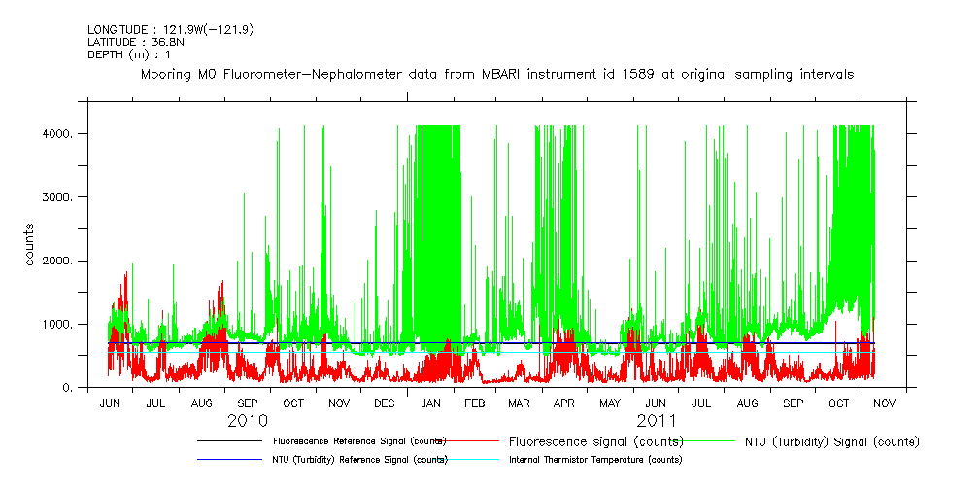Screen dimensions: 980x490
Task: Click the 4000 y-axis tick label
Action: tap(72, 133)
